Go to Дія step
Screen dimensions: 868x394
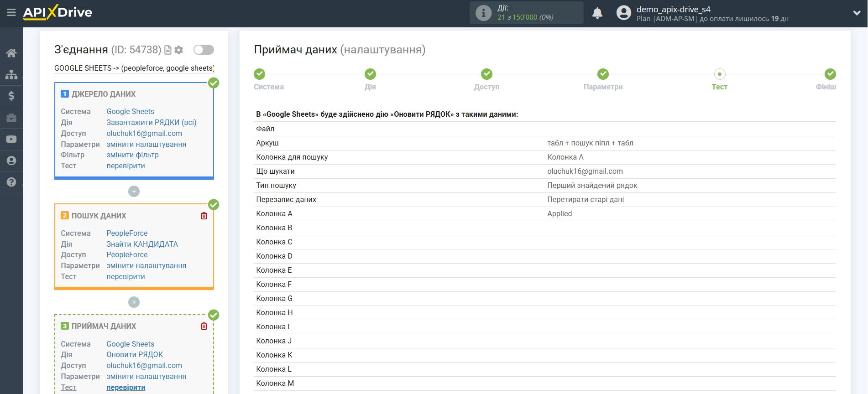pyautogui.click(x=370, y=74)
